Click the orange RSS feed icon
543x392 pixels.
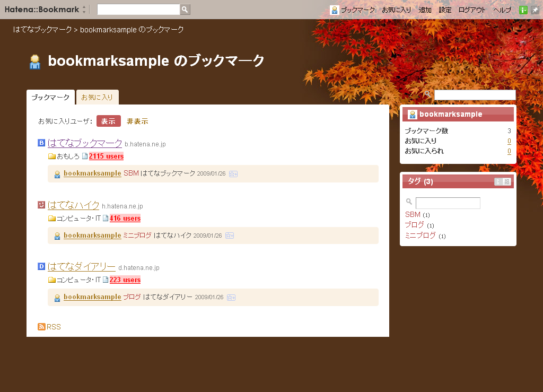pyautogui.click(x=41, y=327)
